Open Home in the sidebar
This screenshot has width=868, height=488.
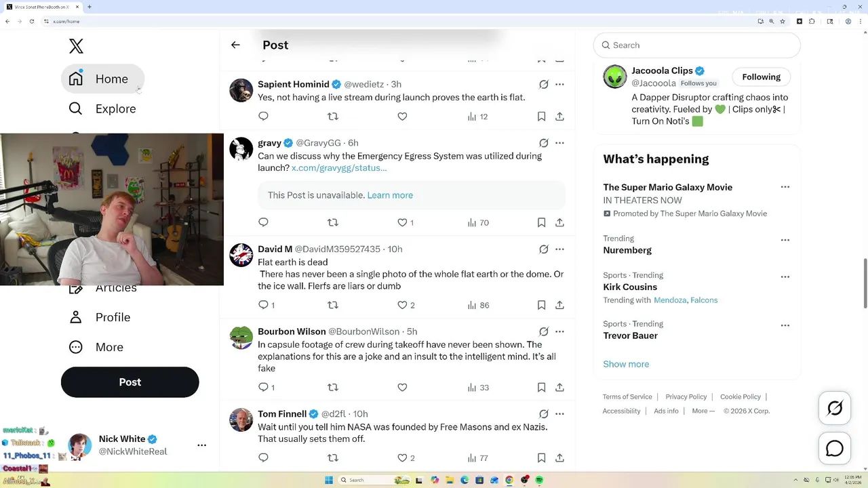click(102, 79)
